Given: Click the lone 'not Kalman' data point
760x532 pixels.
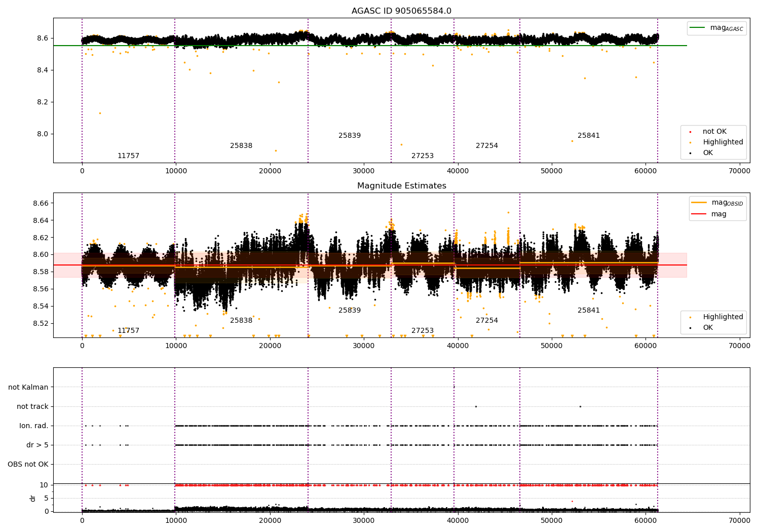Looking at the screenshot, I should tap(454, 387).
